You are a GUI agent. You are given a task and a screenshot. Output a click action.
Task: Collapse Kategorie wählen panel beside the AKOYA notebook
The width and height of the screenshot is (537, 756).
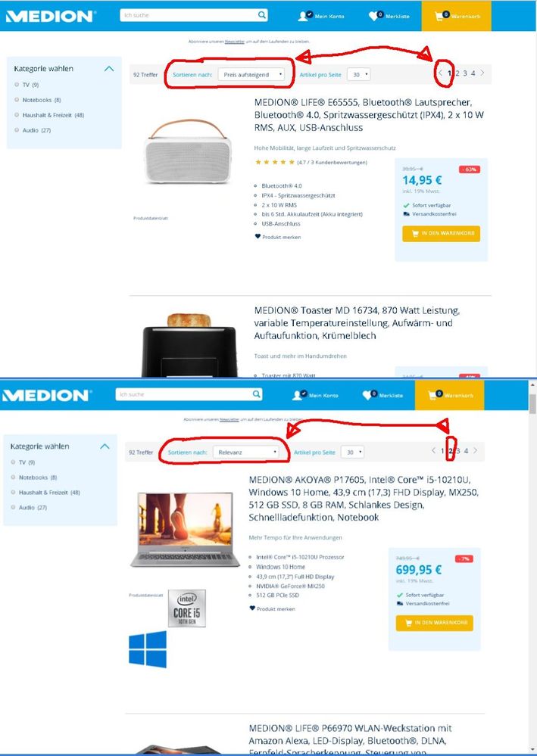click(105, 446)
